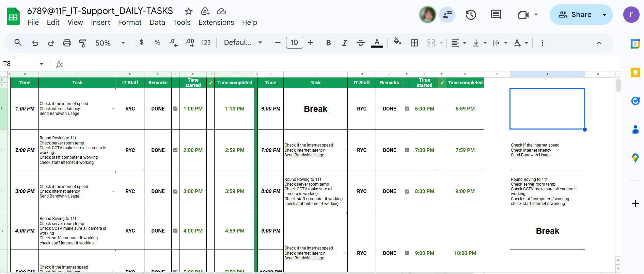Toggle checkbox beside 9:00 PM time started
Viewport: 644px width, 274px height.
tap(407, 253)
